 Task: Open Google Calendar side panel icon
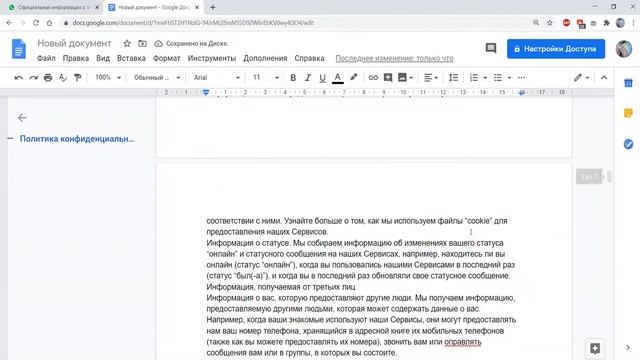tap(628, 83)
